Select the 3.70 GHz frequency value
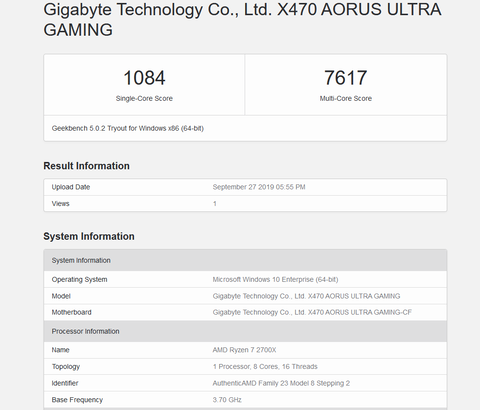 coord(227,400)
